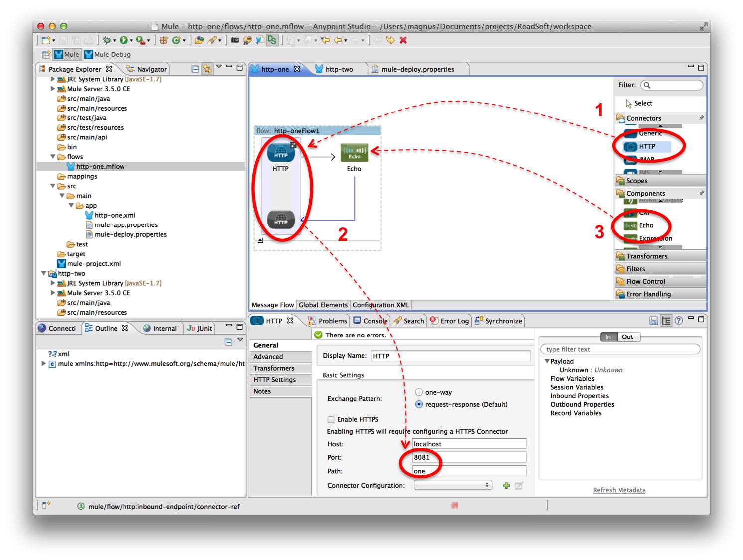Click the collapse-all icon in the Outline view

tap(228, 342)
